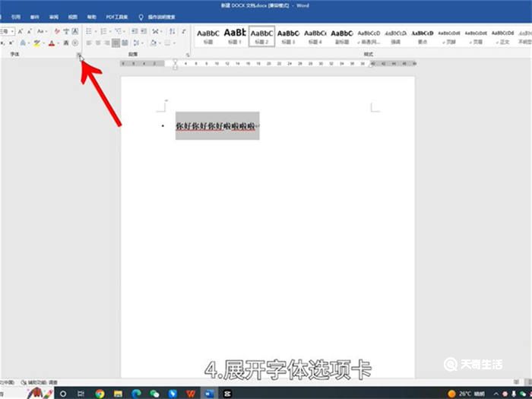Viewport: 532px width, 399px height.
Task: Expand highlight color dropdown arrow
Action: 44,43
